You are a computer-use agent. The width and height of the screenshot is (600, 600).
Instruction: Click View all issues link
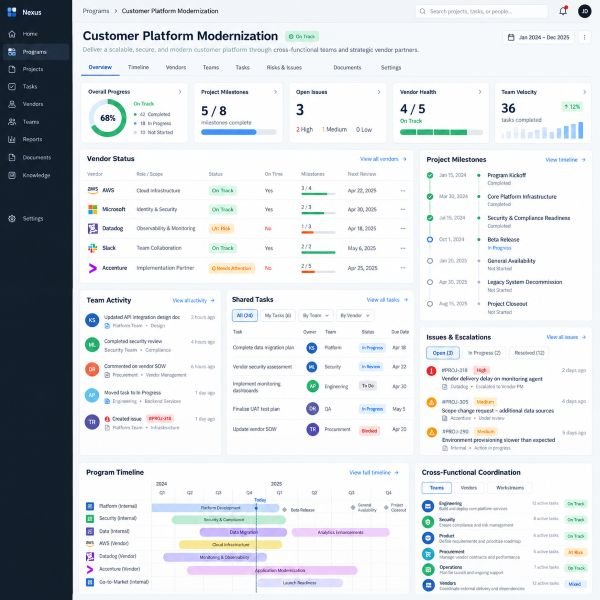(566, 337)
